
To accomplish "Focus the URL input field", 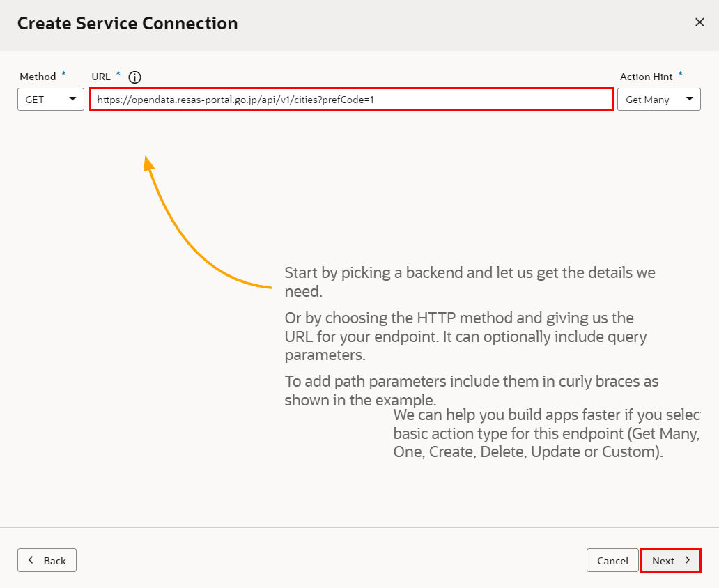I will pos(351,100).
